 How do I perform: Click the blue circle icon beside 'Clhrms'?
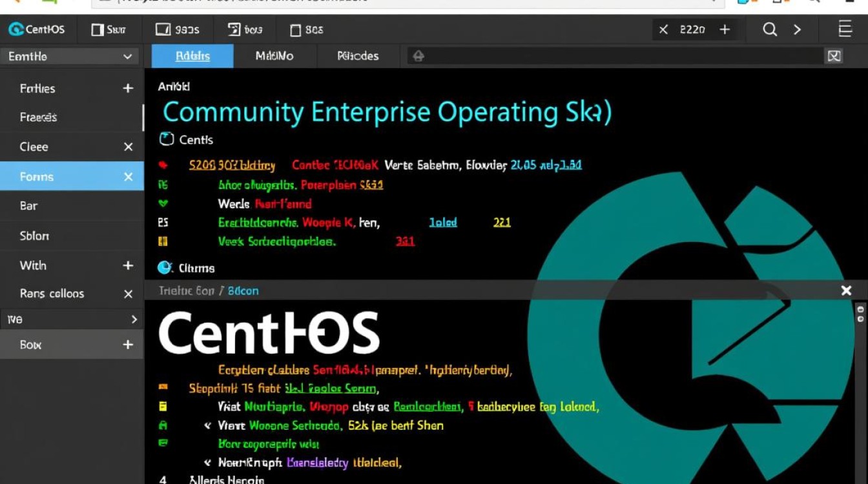[x=165, y=268]
